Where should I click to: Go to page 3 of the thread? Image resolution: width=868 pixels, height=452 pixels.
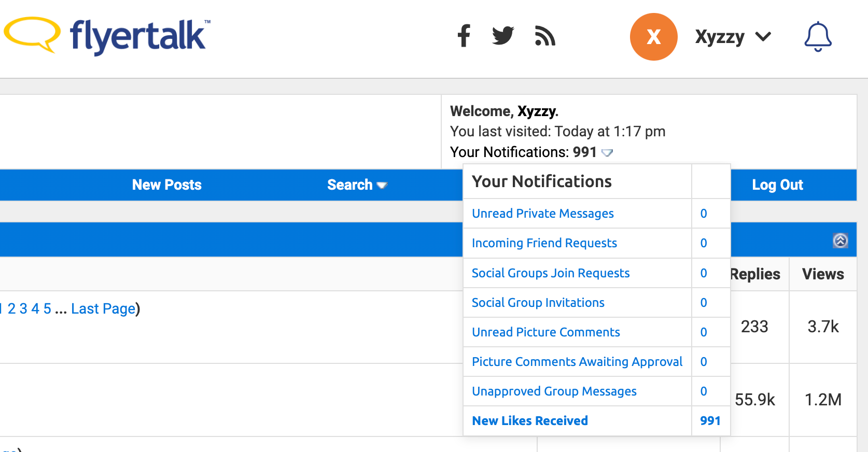pyautogui.click(x=23, y=308)
